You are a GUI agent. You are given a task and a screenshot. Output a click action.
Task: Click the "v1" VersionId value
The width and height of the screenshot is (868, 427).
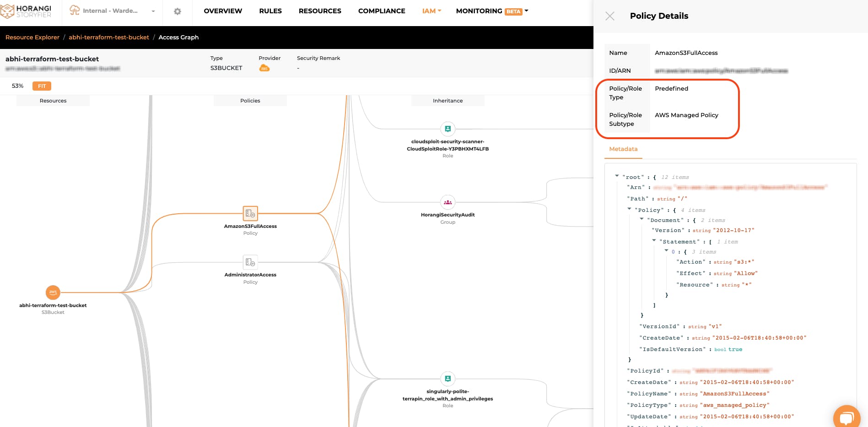tap(715, 326)
